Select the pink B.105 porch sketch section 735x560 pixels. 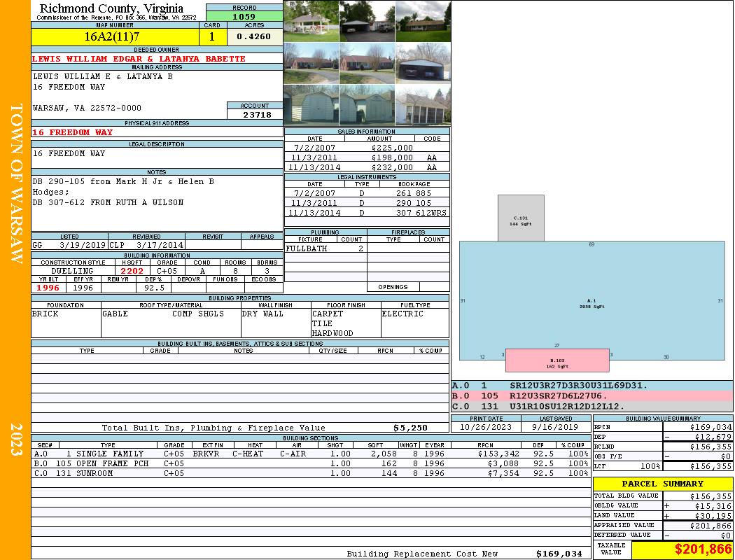click(557, 360)
